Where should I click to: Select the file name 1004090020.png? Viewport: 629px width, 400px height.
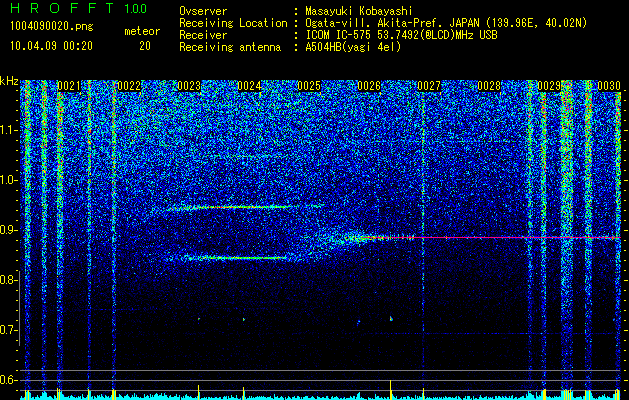click(x=52, y=26)
